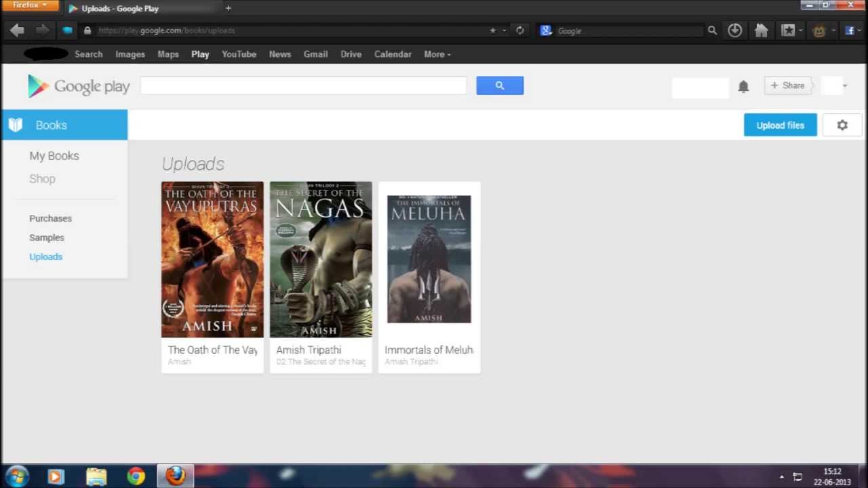Click the Google search engine icon in search box
868x488 pixels.
(545, 30)
